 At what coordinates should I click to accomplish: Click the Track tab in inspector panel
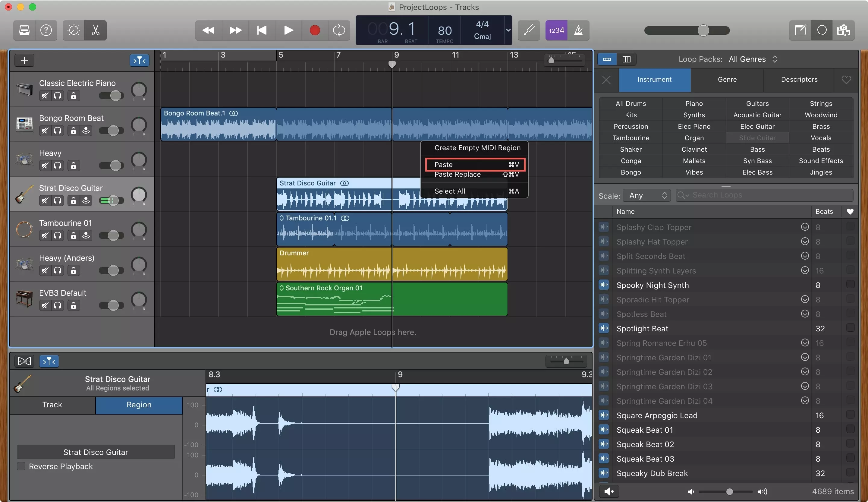52,405
